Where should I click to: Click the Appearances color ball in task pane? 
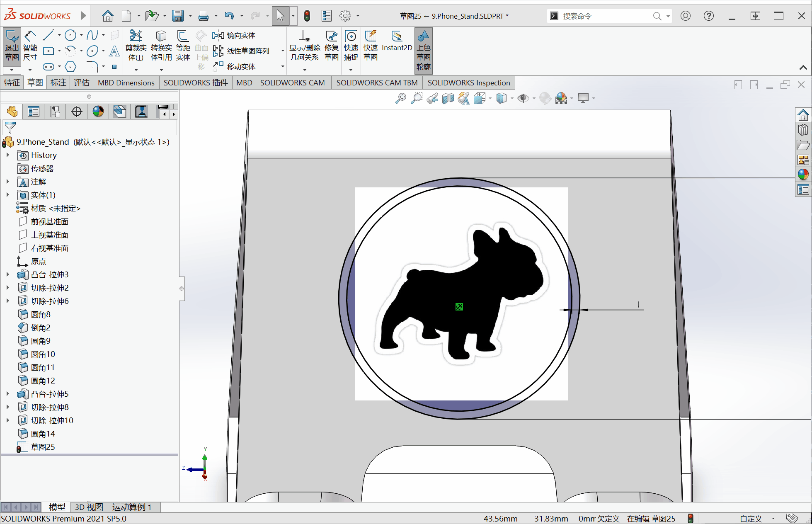pyautogui.click(x=803, y=175)
